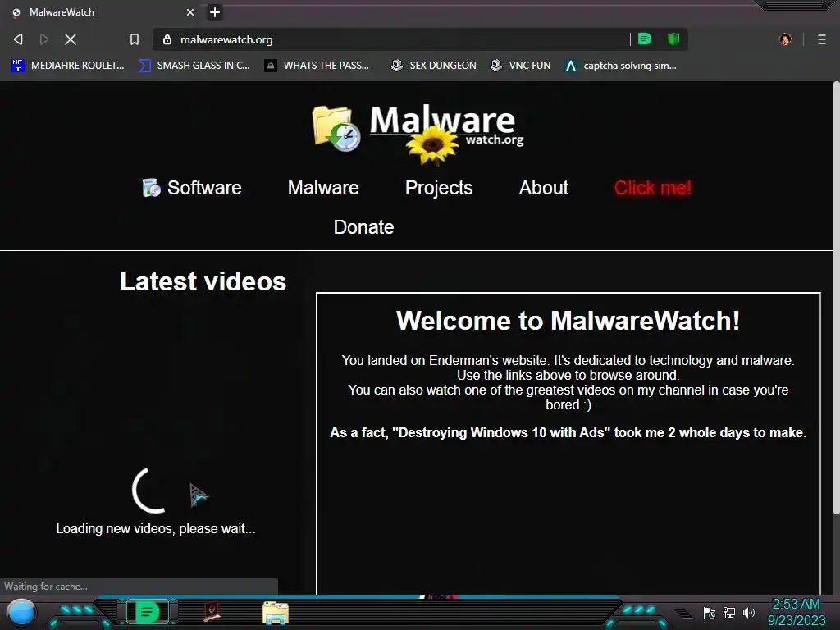Open the red book taskbar application
840x630 pixels.
[212, 612]
